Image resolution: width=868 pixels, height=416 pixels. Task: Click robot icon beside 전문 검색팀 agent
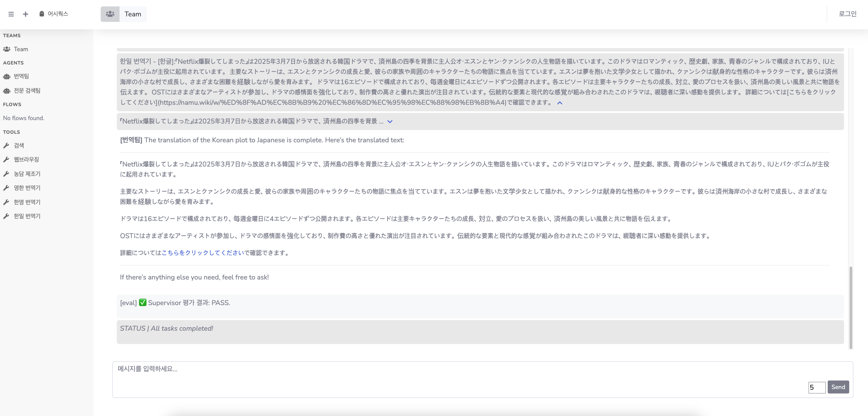coord(6,91)
